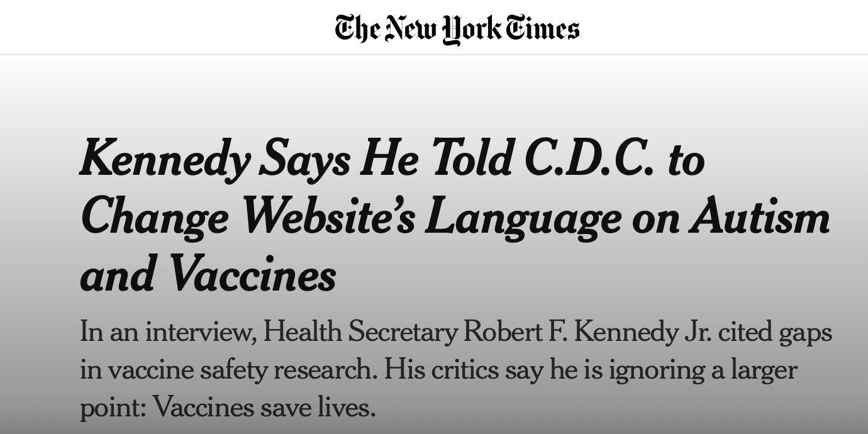The width and height of the screenshot is (868, 434).
Task: Click the article summary paragraph
Action: [x=455, y=369]
